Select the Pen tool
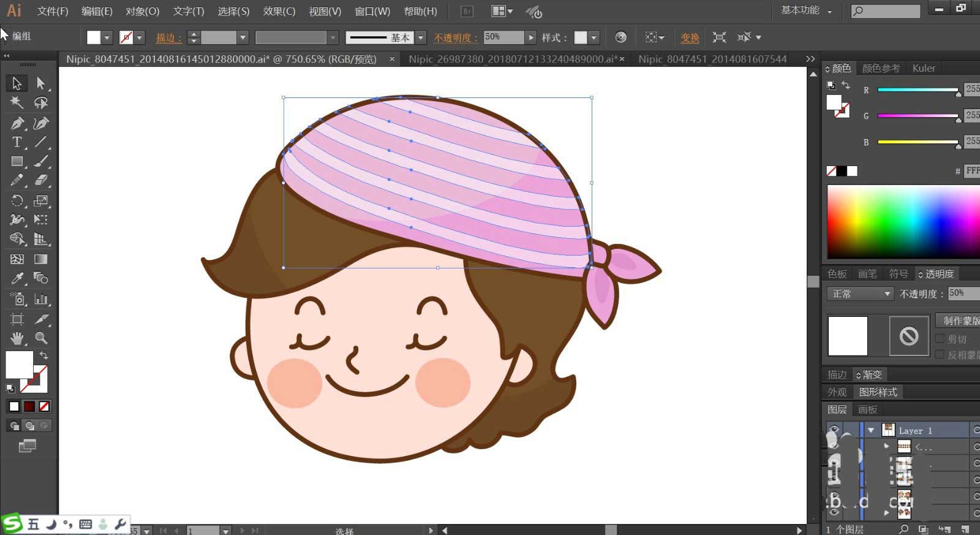This screenshot has width=980, height=535. coord(17,123)
